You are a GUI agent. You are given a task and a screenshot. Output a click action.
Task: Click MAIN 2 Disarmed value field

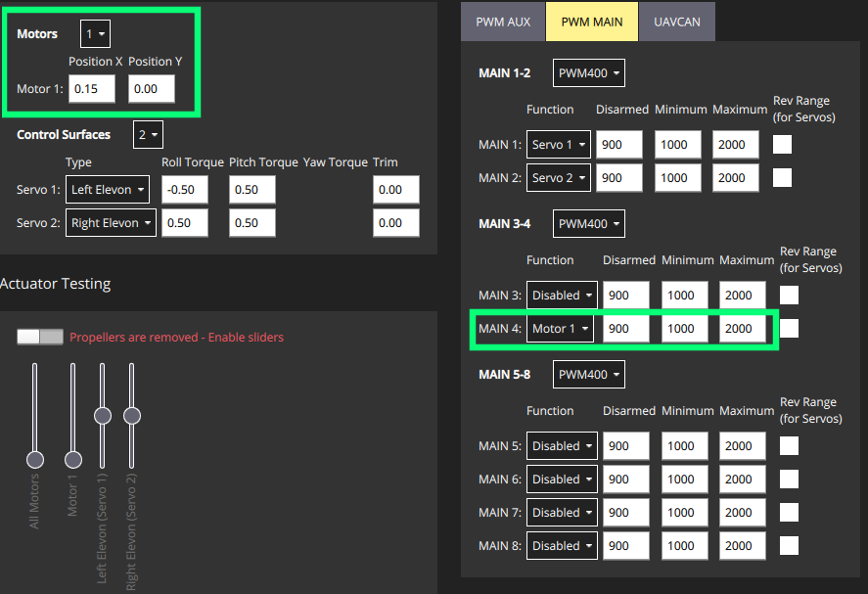coord(619,178)
